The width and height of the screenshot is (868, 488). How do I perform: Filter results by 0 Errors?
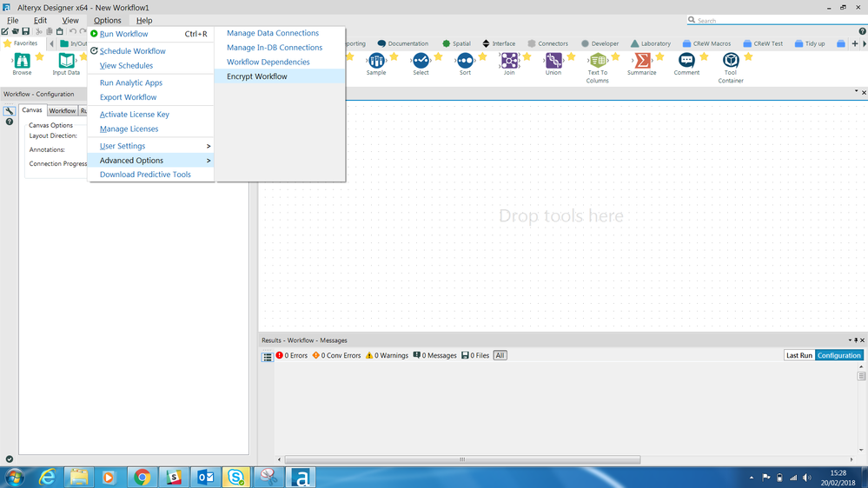point(292,355)
